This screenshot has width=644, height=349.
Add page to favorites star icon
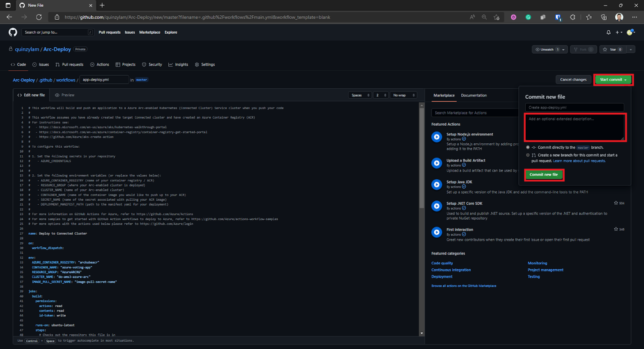point(496,17)
